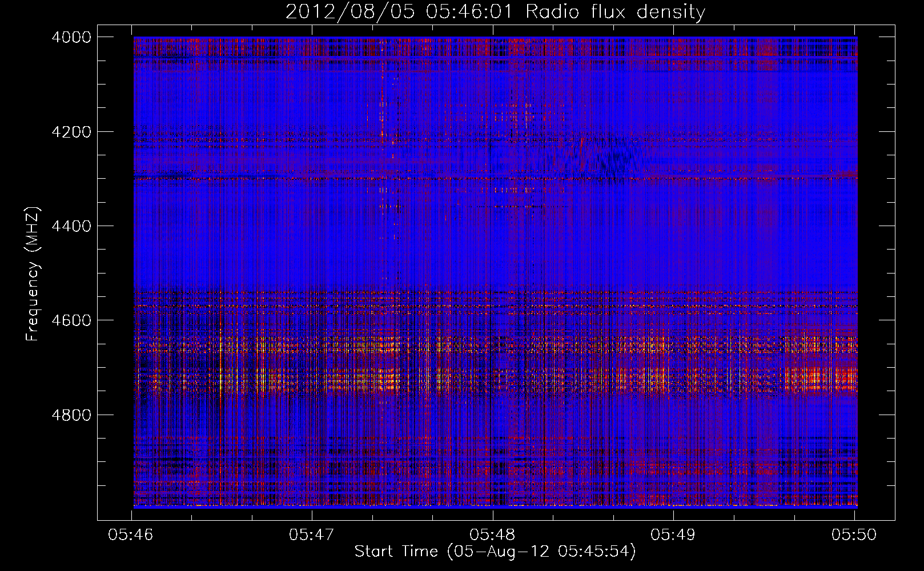This screenshot has width=924, height=571.
Task: Click the "Start Time (05-Aug-12 05:45:54)" label
Action: (x=495, y=552)
